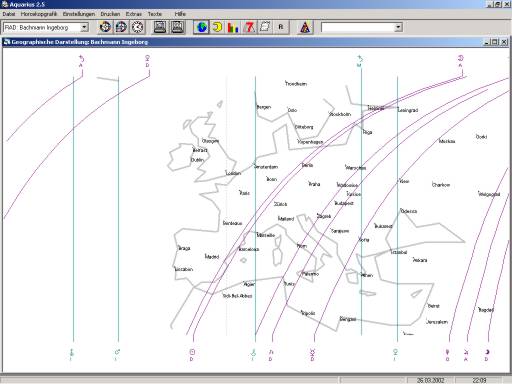The image size is (512, 384).
Task: Click the colored bar chart icon
Action: click(x=233, y=27)
